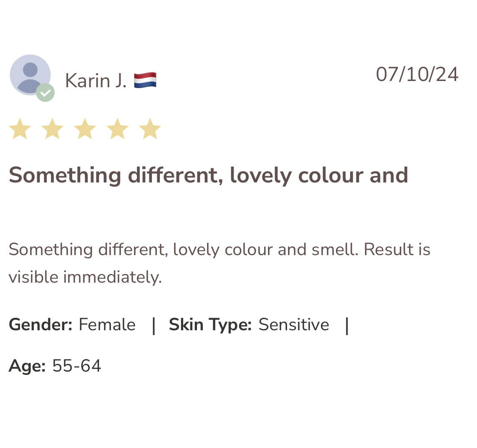Click the review body text

click(x=220, y=263)
